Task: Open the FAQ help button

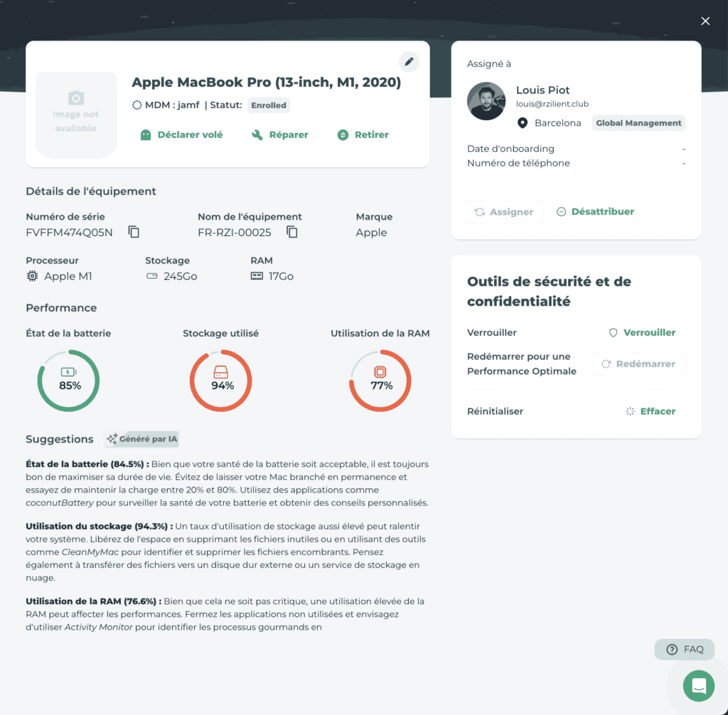Action: tap(685, 649)
